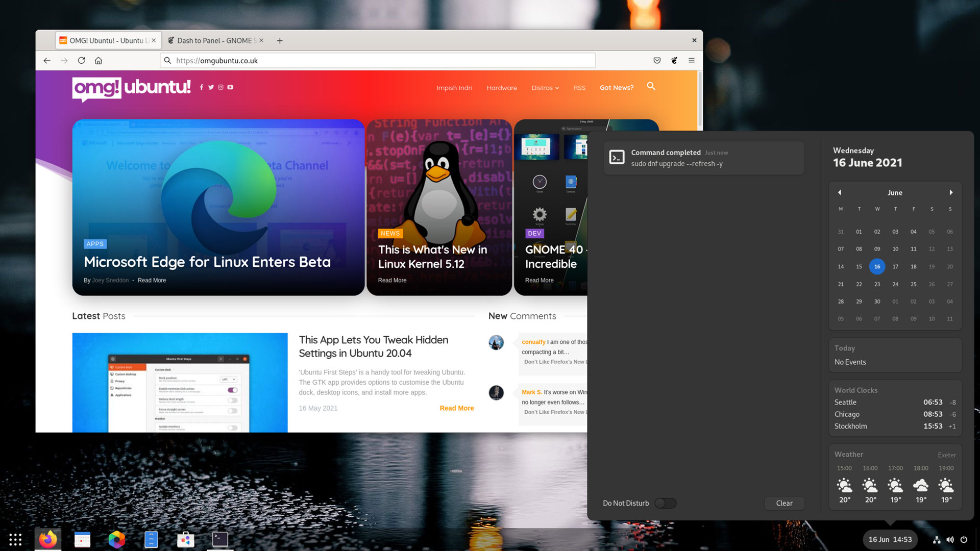
Task: Open the power menu icon in the tray
Action: 964,540
